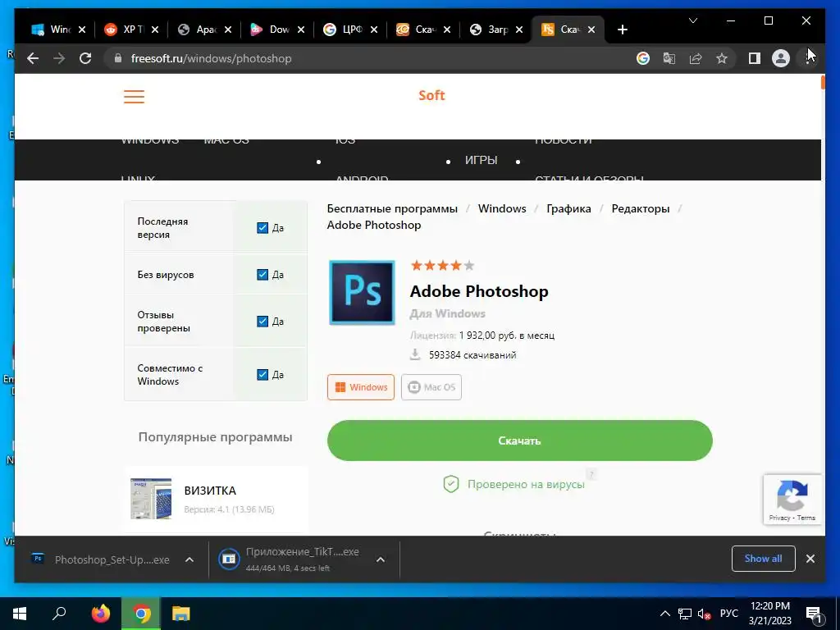
Task: Launch Firefox from the taskbar
Action: click(100, 614)
